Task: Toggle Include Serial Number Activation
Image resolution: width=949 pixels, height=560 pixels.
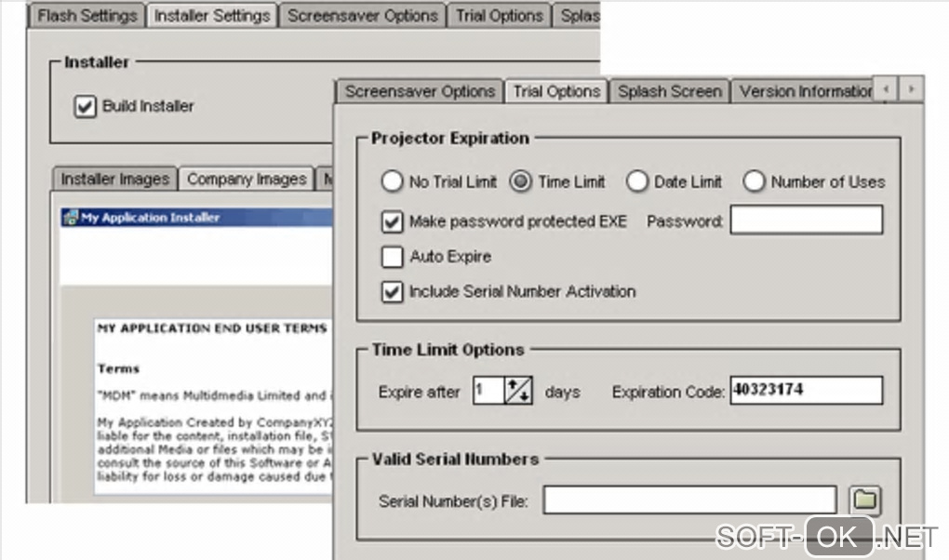Action: coord(392,292)
